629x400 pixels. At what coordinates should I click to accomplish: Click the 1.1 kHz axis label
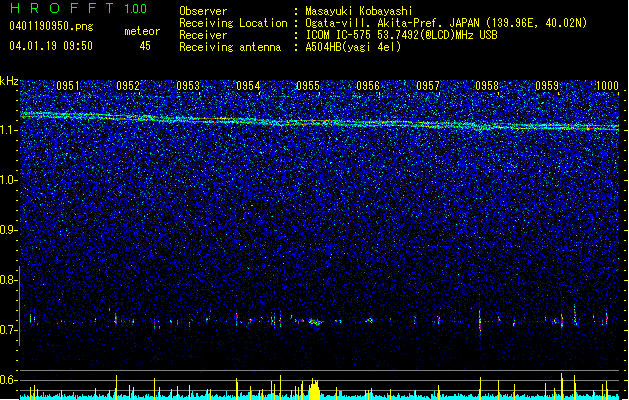[x=9, y=130]
